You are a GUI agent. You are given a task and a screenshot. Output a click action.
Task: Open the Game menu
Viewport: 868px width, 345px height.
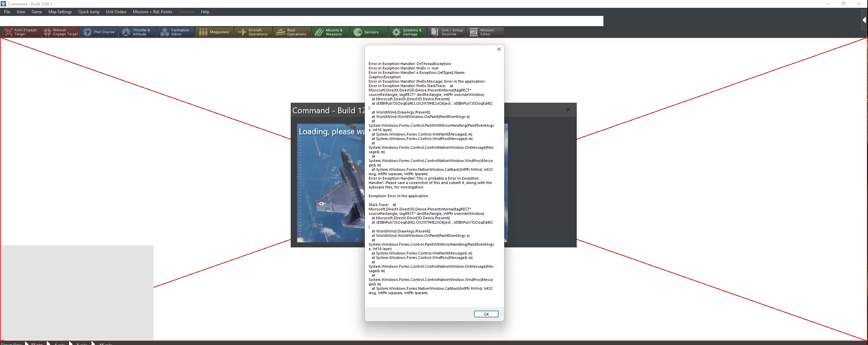[37, 12]
